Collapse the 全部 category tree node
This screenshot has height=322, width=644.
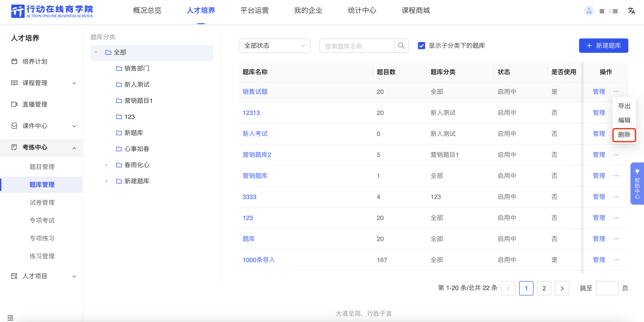pyautogui.click(x=96, y=52)
